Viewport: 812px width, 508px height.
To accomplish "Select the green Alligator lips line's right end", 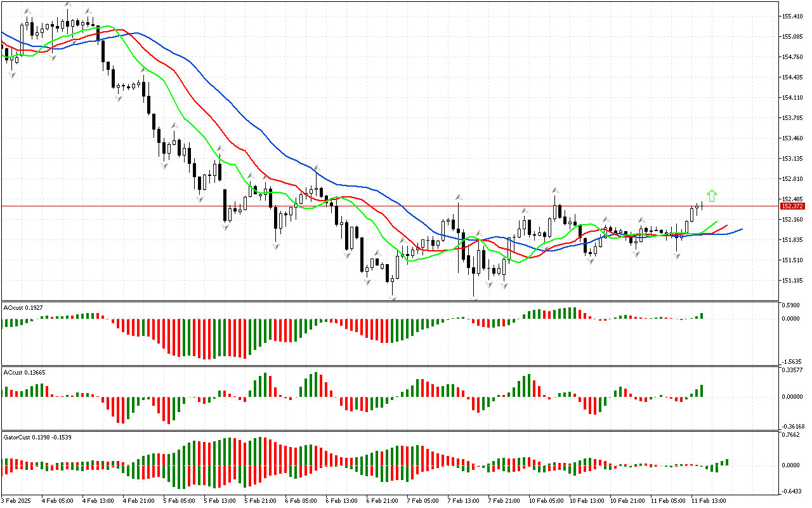I will point(717,222).
